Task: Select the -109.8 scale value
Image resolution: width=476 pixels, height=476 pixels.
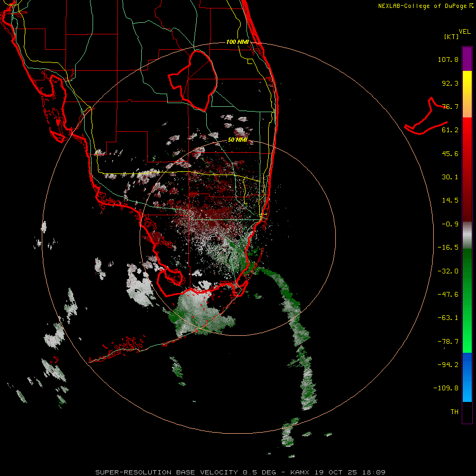Action: pyautogui.click(x=446, y=388)
